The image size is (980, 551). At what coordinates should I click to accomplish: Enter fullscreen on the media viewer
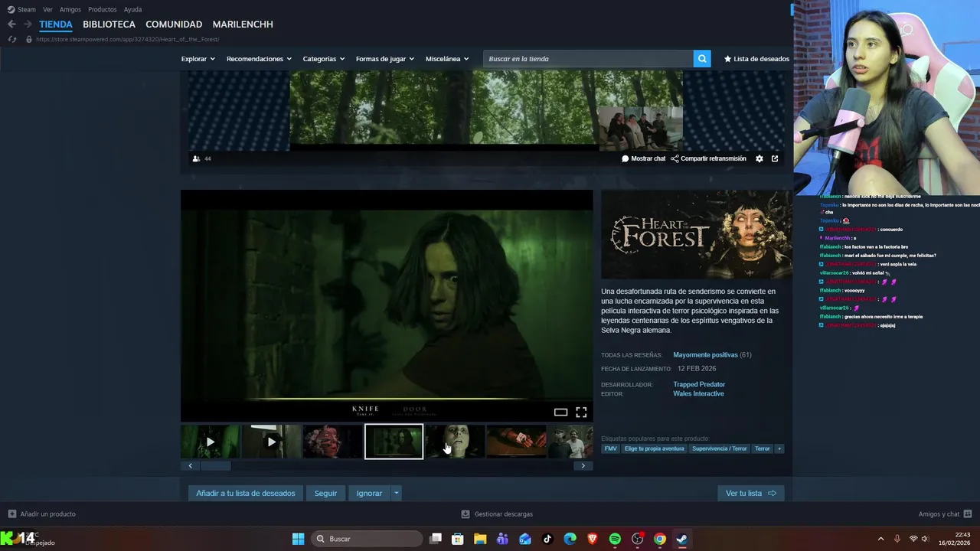click(581, 412)
